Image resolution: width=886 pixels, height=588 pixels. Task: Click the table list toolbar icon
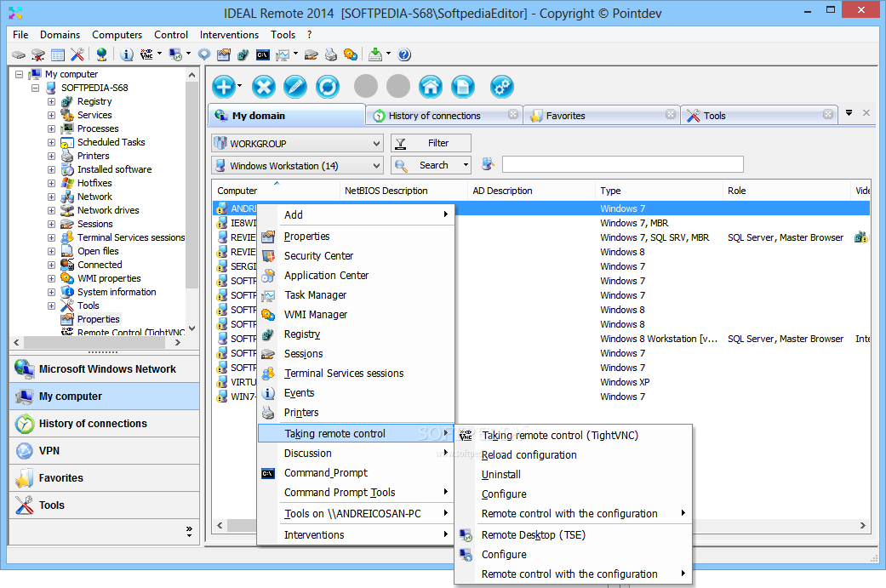pos(58,54)
